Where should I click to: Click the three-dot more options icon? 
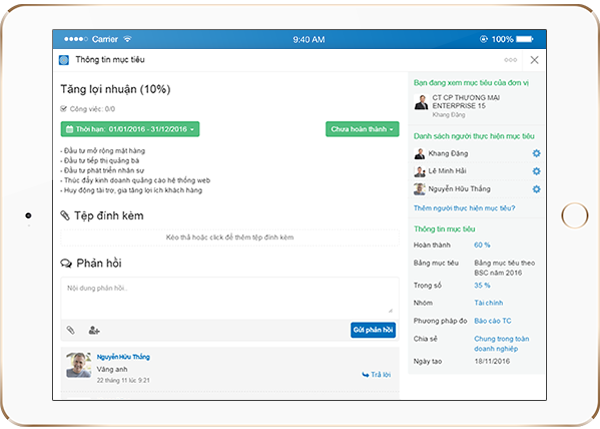click(511, 60)
